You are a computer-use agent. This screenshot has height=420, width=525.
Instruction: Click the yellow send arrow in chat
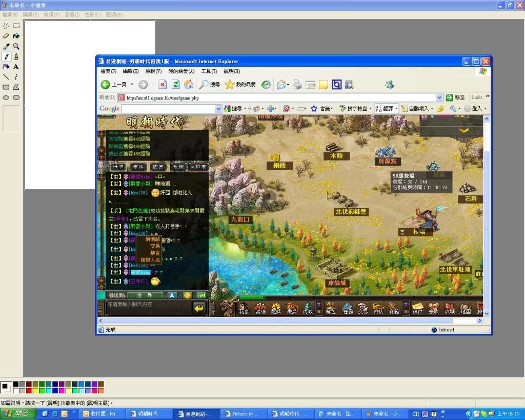point(199,308)
